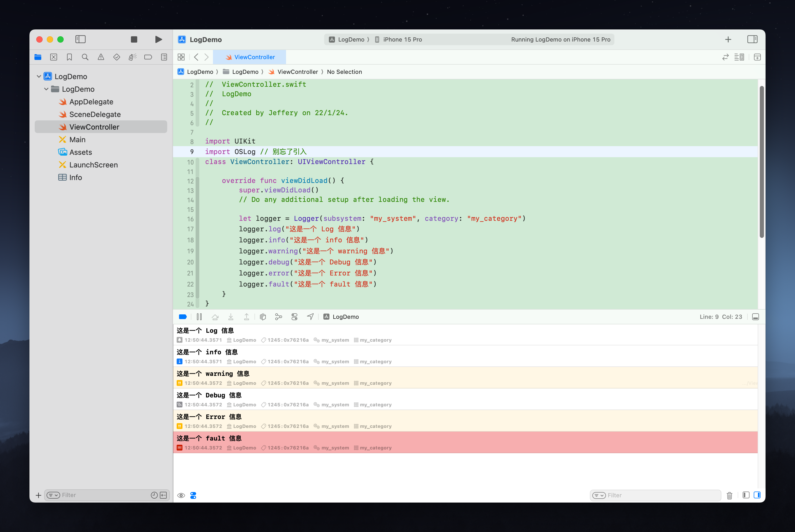Collapse the LogDemo project root
This screenshot has height=532, width=795.
tap(39, 76)
